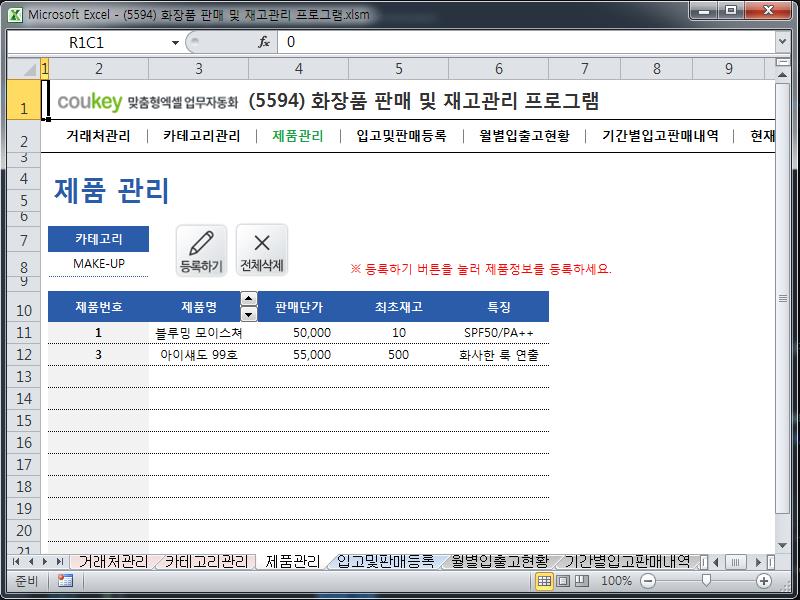Switch to Page Layout view
The width and height of the screenshot is (800, 600).
click(563, 581)
